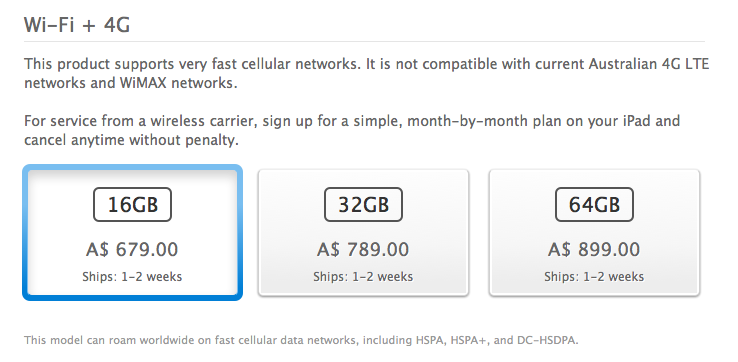Click the month-by-month plan description text

click(x=352, y=130)
